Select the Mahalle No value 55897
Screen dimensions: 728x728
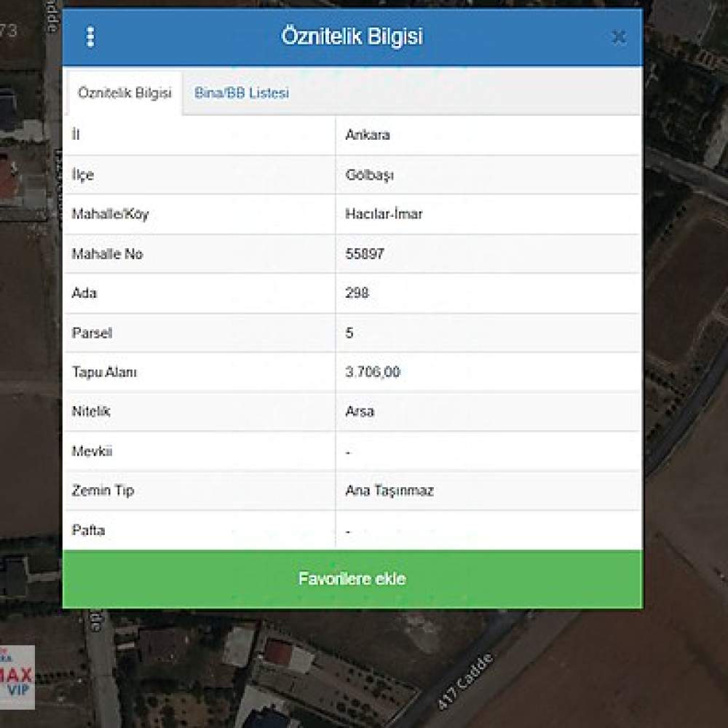(x=365, y=254)
